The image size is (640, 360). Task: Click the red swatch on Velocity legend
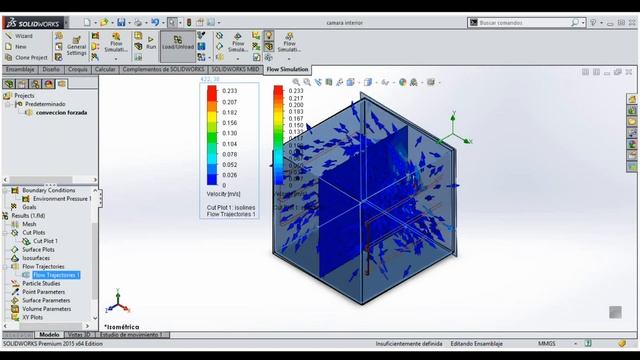pyautogui.click(x=212, y=93)
